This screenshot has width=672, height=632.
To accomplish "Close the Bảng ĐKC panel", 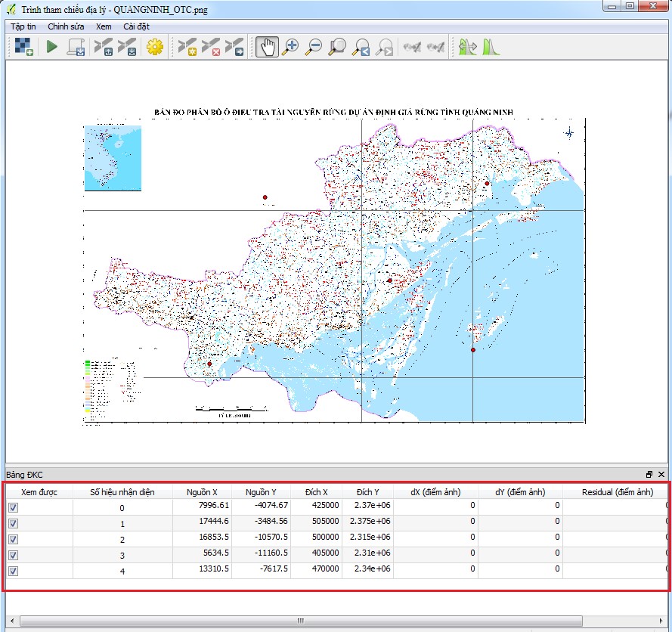I will click(661, 474).
